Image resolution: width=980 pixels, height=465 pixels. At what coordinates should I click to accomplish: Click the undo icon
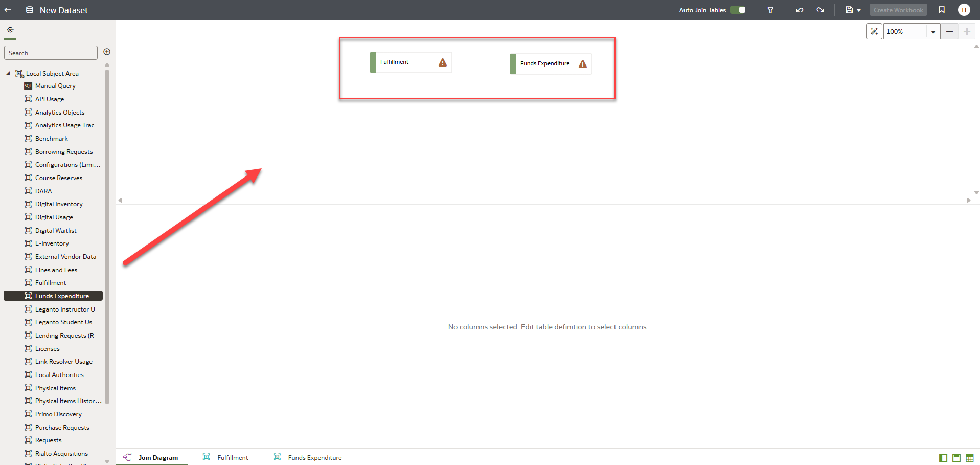(800, 10)
